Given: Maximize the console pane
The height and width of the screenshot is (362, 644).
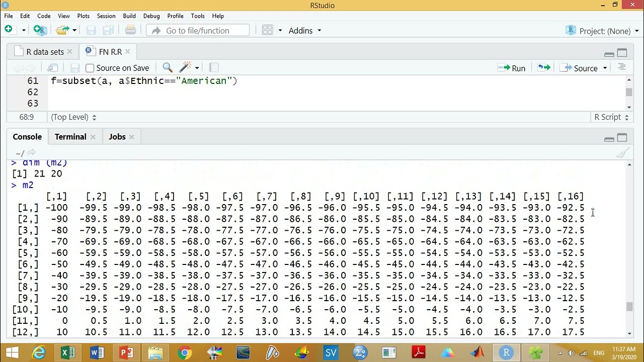Looking at the screenshot, I should 622,138.
